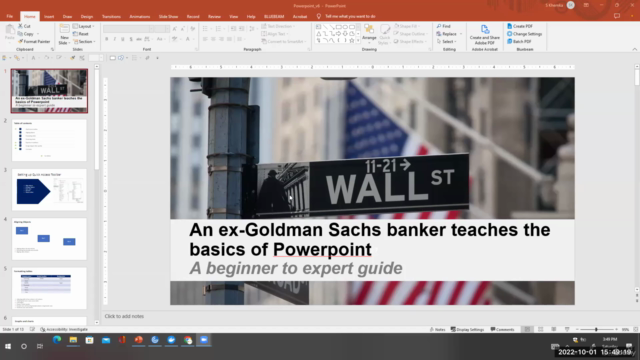The height and width of the screenshot is (360, 640).
Task: Increase font size with larger A icon
Action: pos(175,29)
